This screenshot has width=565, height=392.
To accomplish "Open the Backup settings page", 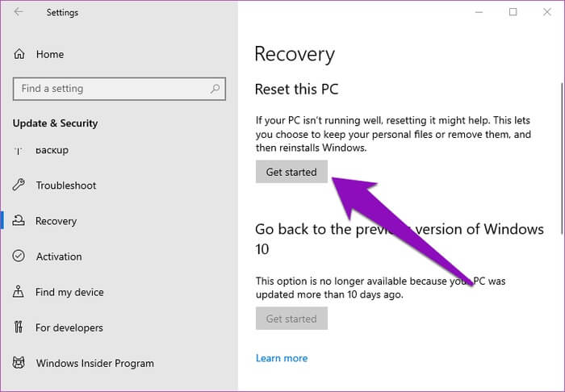I will point(52,151).
